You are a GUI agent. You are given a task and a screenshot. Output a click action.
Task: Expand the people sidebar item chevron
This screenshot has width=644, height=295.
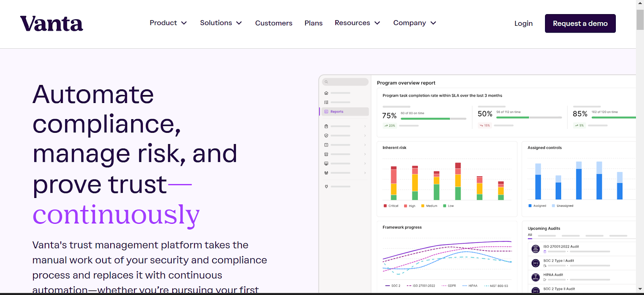point(365,173)
